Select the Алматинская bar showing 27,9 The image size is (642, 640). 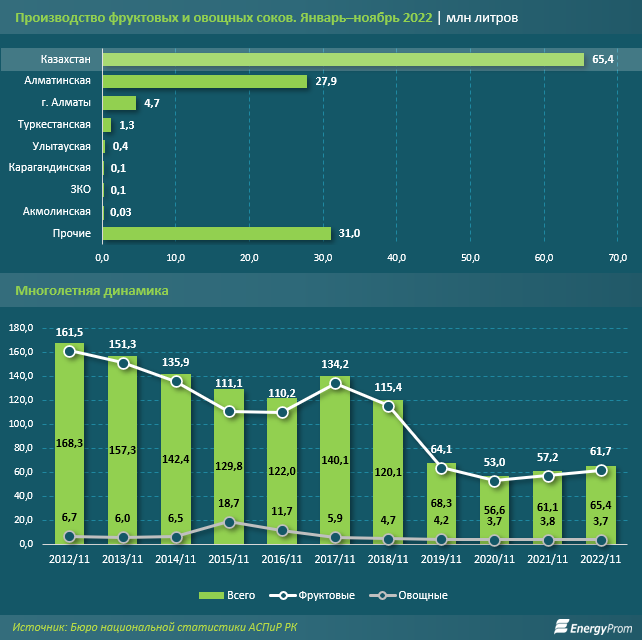coord(204,81)
